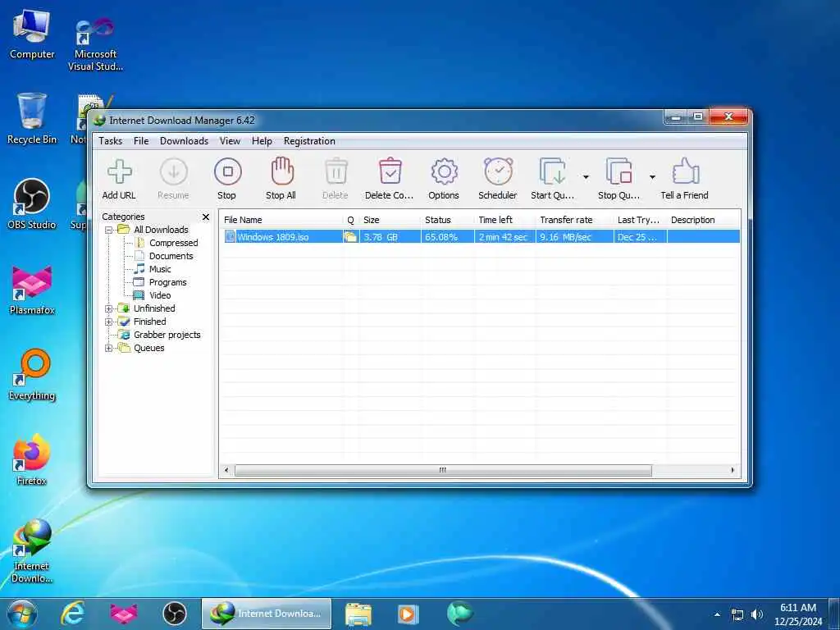Click the Stop download toolbar icon
This screenshot has width=840, height=630.
click(228, 172)
